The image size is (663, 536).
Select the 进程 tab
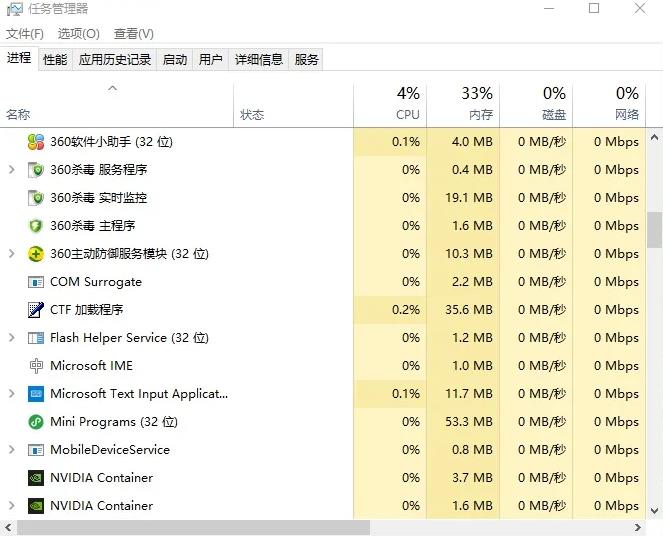click(19, 58)
